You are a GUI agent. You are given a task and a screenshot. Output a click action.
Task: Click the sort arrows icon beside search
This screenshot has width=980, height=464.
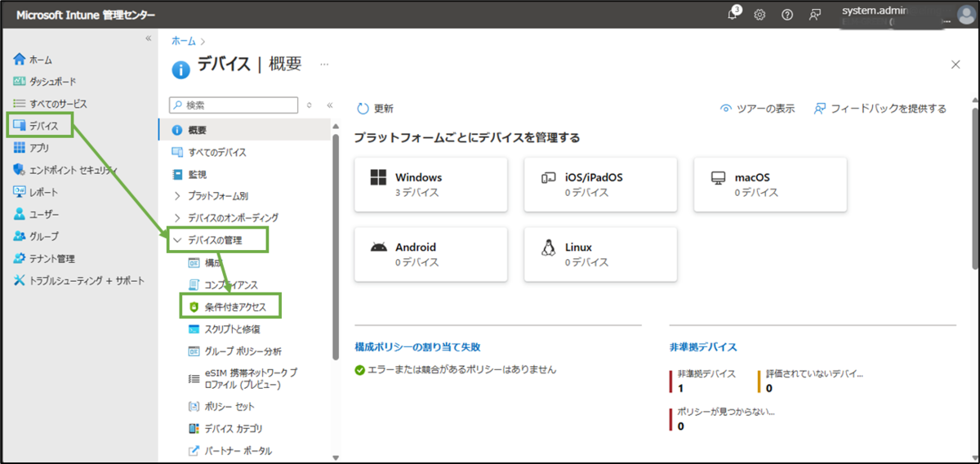tap(310, 105)
